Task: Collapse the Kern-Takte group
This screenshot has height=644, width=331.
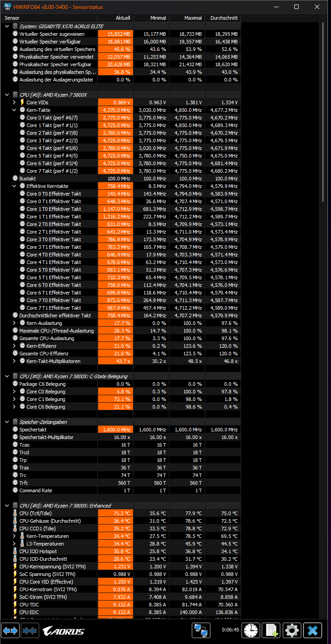Action: [14, 110]
